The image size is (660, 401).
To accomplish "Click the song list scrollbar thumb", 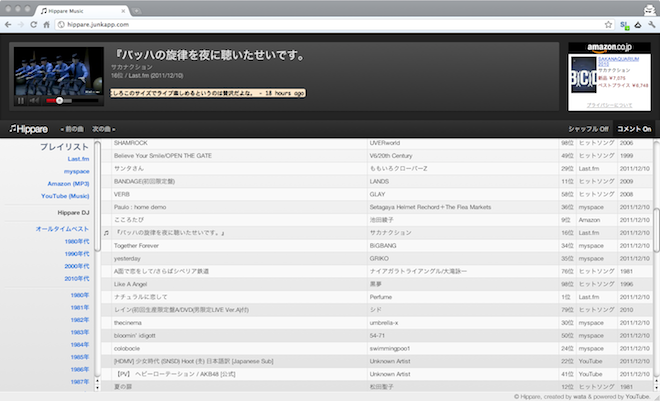I will click(656, 230).
